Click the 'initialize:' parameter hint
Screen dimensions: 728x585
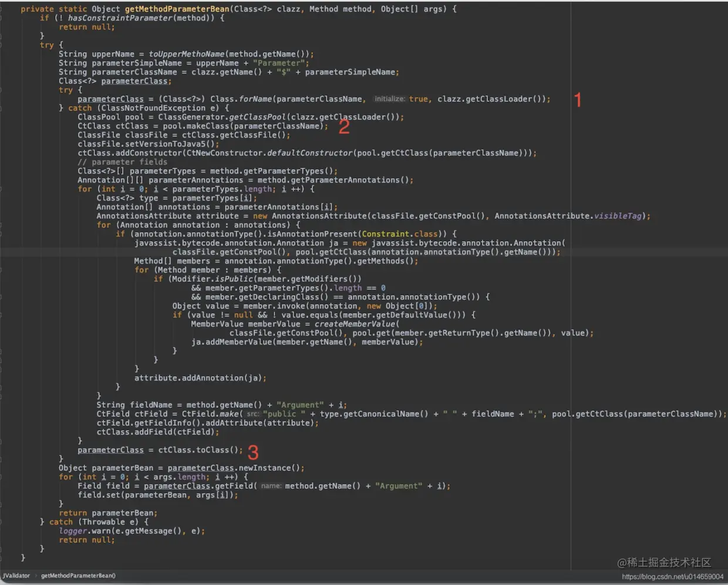(390, 99)
